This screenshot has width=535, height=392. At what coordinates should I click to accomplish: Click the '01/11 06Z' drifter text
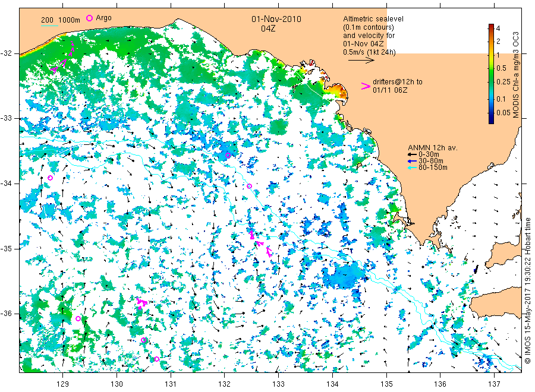[389, 90]
